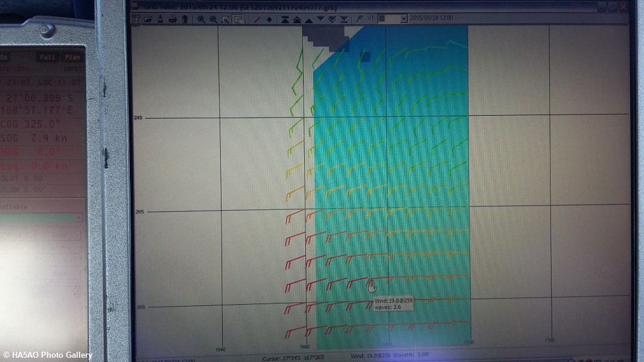This screenshot has width=644, height=362.
Task: Step forward one forecast with single down arrow
Action: click(x=320, y=19)
